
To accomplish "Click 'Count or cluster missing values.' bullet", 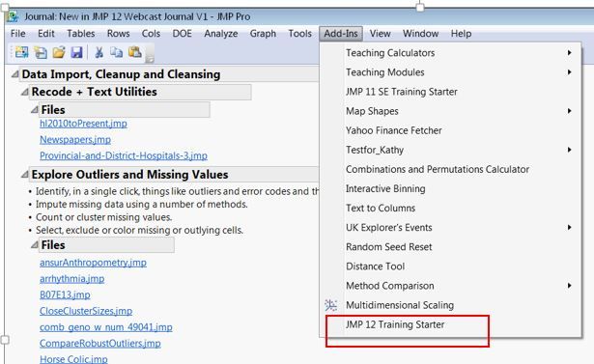I will coord(103,217).
